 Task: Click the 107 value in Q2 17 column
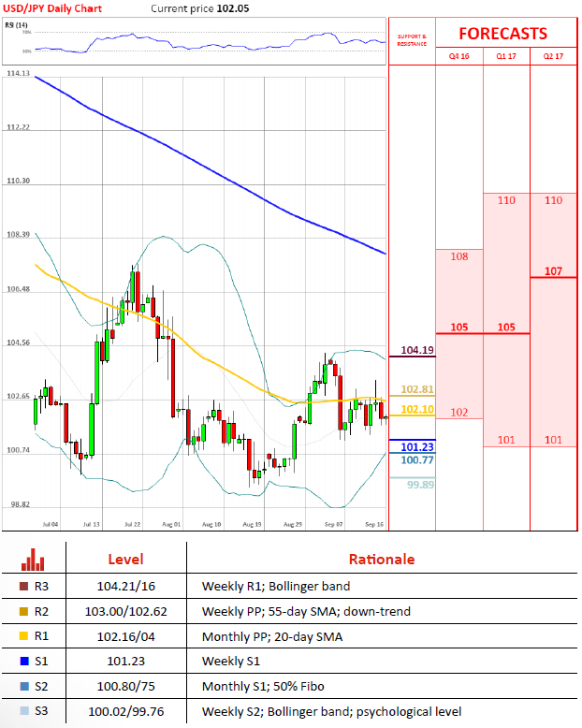tap(553, 270)
